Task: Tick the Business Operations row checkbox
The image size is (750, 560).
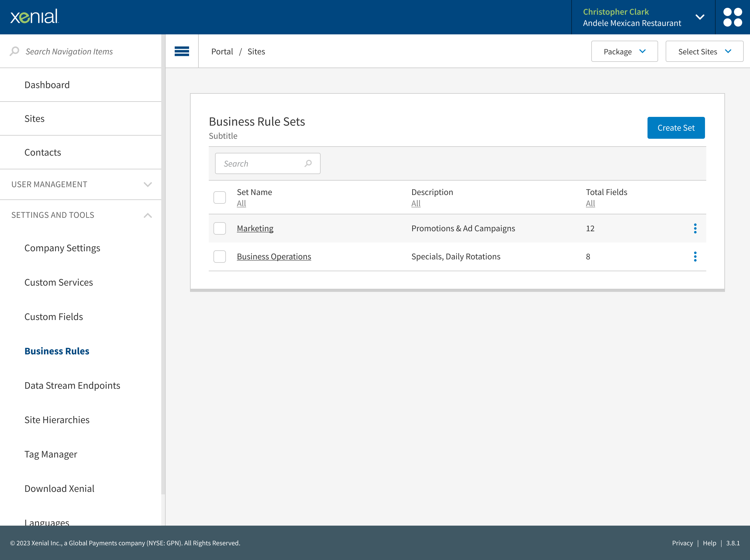Action: click(220, 257)
